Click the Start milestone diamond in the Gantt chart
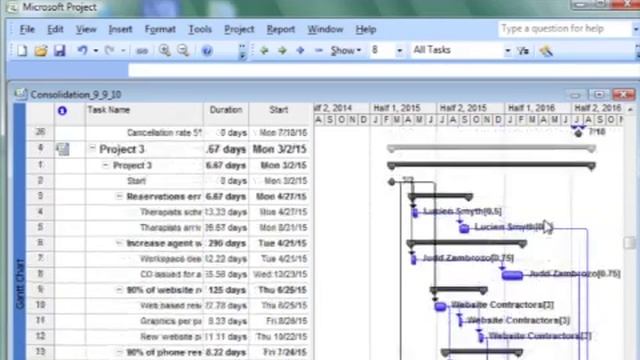 click(x=391, y=182)
